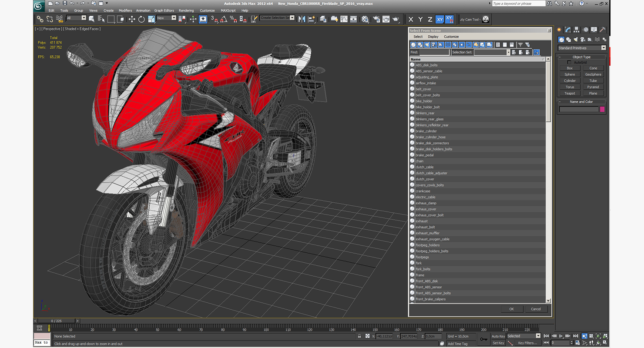Open the Animation menu
The image size is (644, 348).
tap(143, 10)
